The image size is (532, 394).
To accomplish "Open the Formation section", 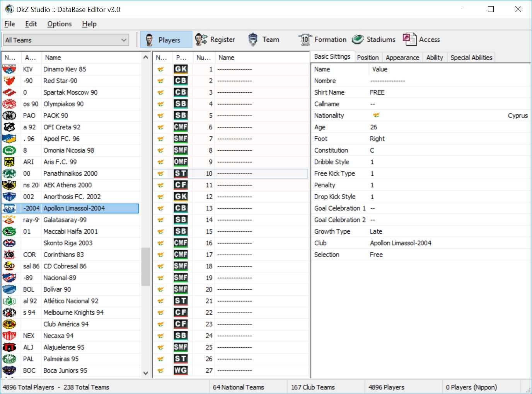I will (322, 39).
